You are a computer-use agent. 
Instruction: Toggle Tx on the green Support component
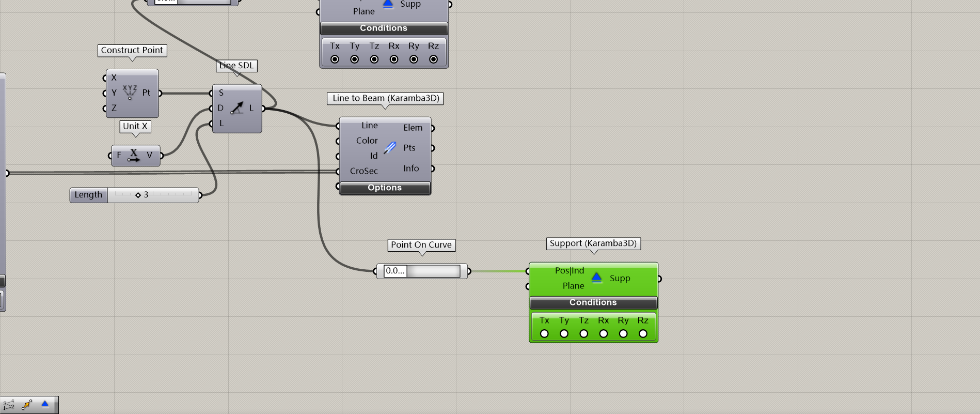click(544, 333)
